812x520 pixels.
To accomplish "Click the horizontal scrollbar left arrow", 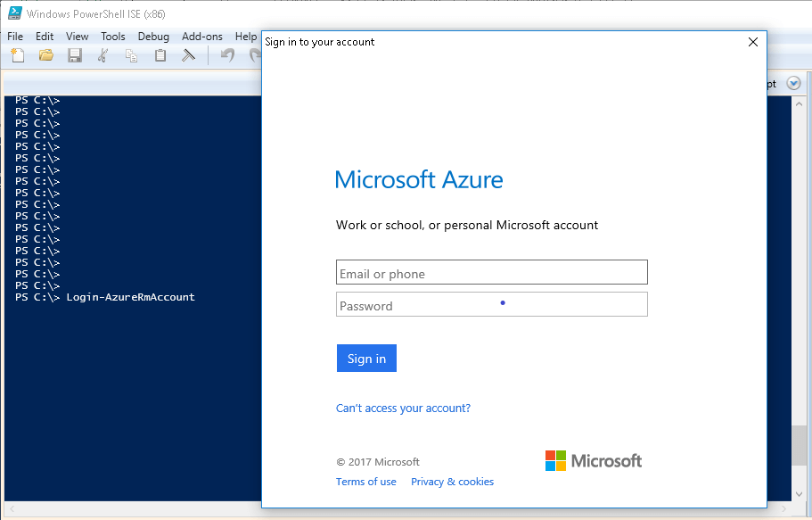I will click(x=12, y=508).
